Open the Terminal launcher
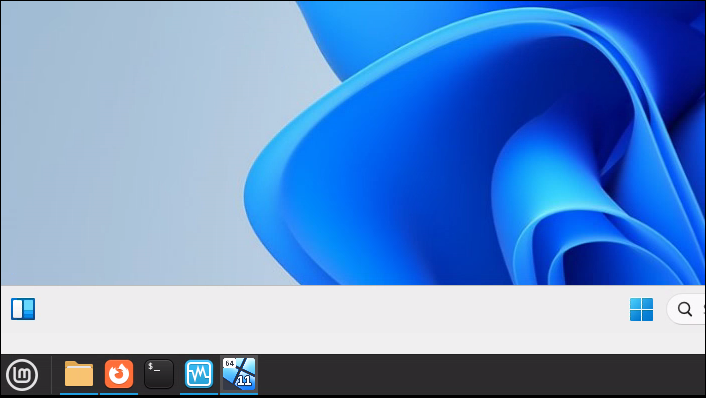 [159, 374]
